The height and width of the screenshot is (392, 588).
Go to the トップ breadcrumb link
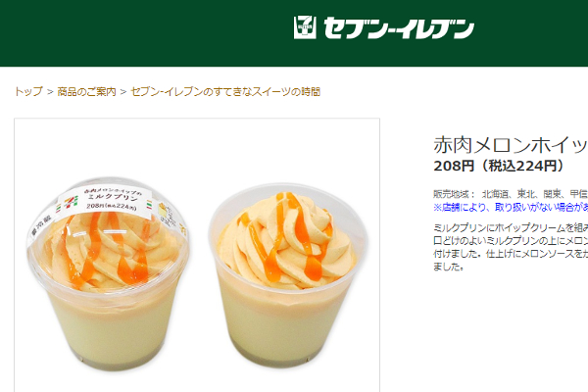(28, 91)
